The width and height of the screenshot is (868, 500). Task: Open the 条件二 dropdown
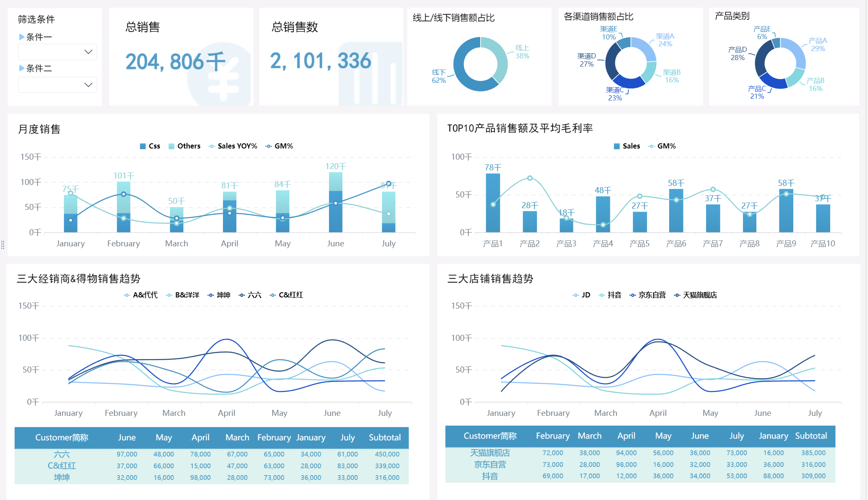(x=57, y=85)
